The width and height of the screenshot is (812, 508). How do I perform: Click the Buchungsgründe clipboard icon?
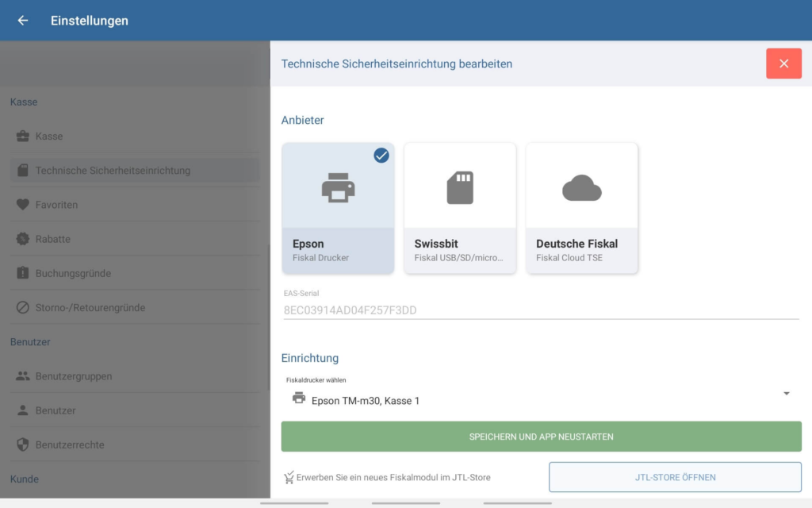(23, 273)
